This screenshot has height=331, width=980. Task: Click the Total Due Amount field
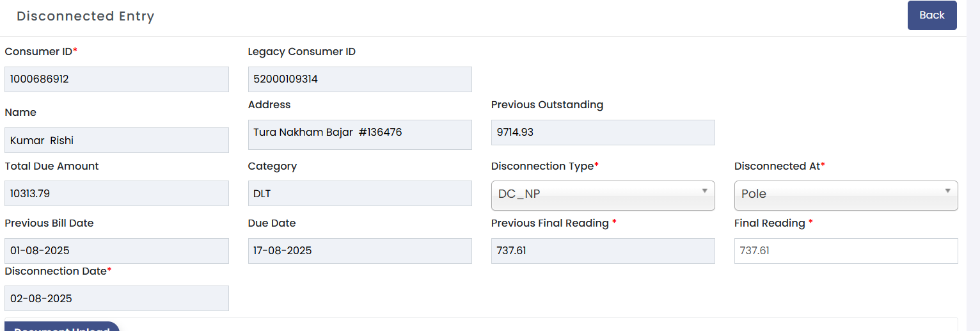click(x=116, y=193)
